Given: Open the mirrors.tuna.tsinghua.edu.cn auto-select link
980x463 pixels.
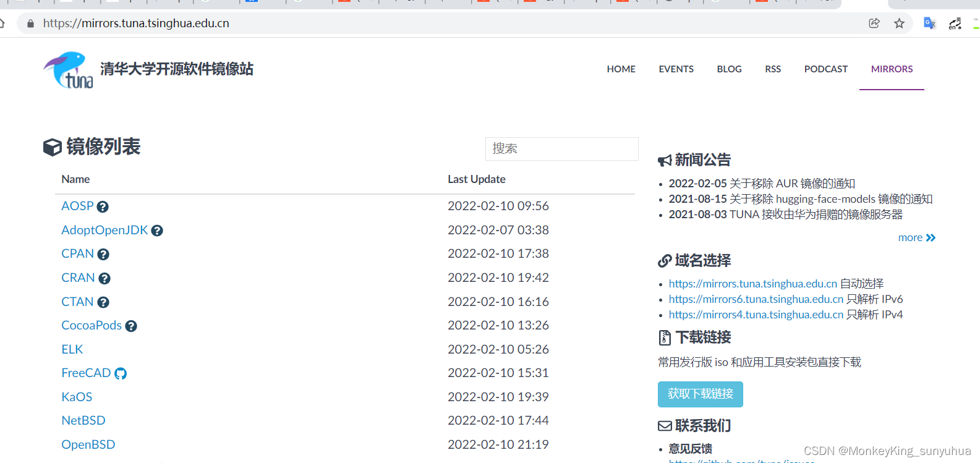Looking at the screenshot, I should coord(752,284).
